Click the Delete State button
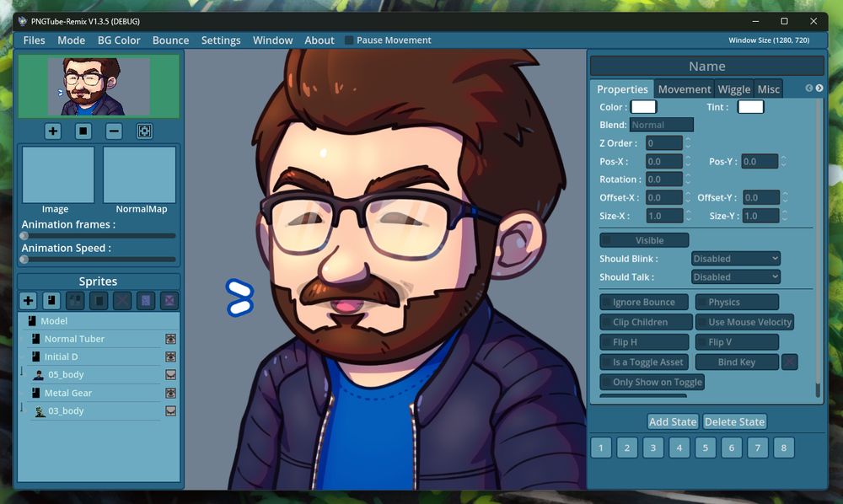This screenshot has width=843, height=504. coord(734,421)
